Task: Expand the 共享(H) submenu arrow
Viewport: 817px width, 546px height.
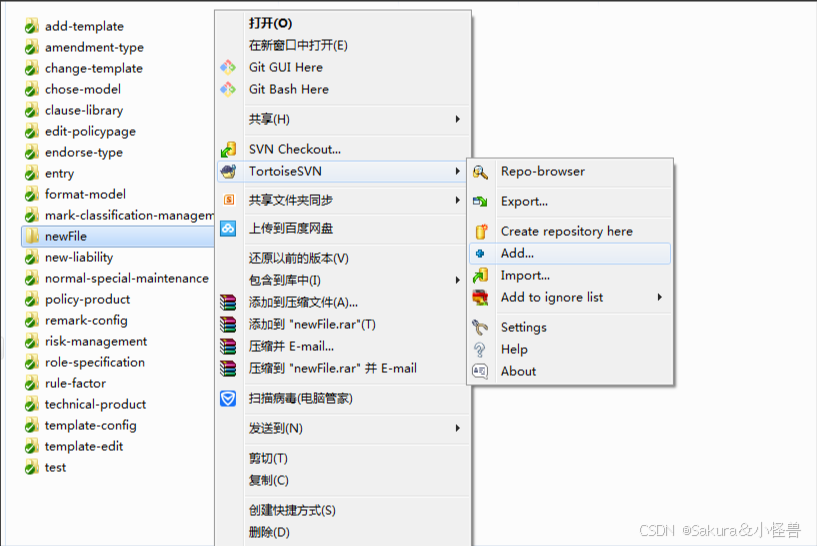Action: tap(458, 120)
